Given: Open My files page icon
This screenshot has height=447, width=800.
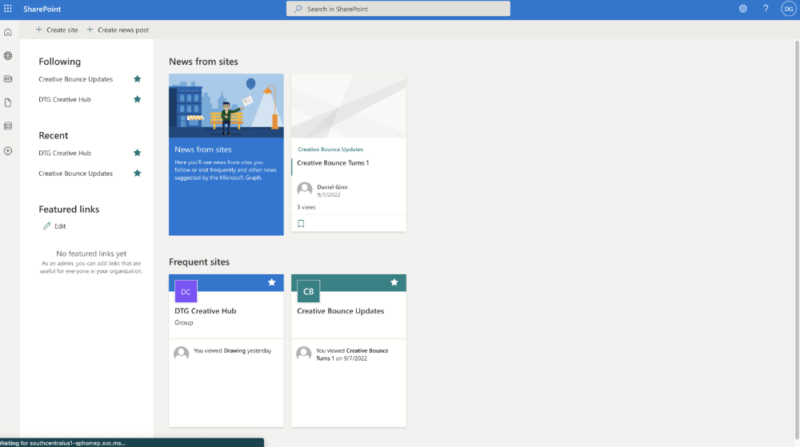Looking at the screenshot, I should click(x=8, y=103).
